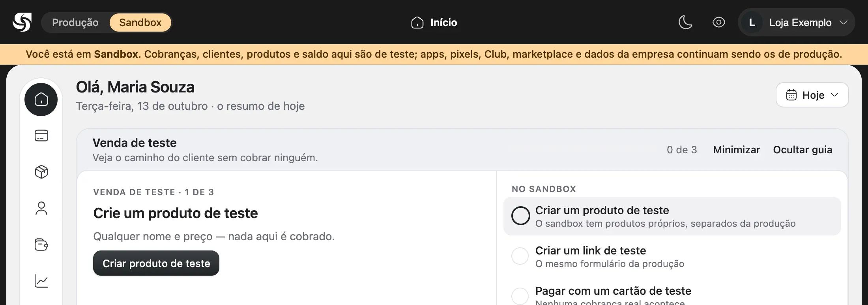868x305 pixels.
Task: Open the analytics chart icon in sidebar
Action: (x=41, y=281)
